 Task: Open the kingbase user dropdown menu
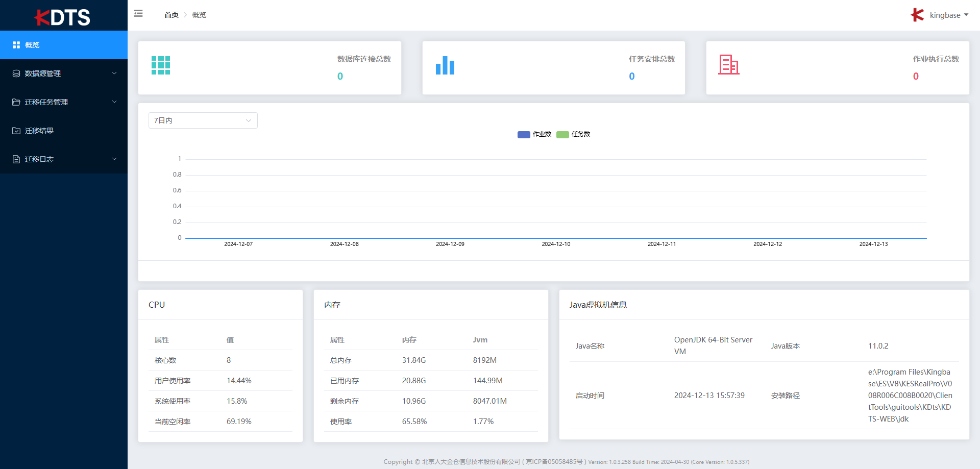click(x=948, y=15)
